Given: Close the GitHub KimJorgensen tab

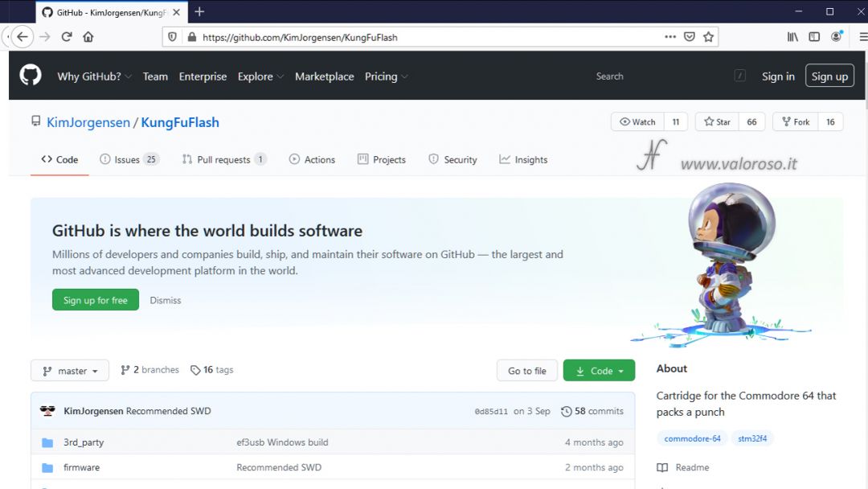Looking at the screenshot, I should (176, 12).
